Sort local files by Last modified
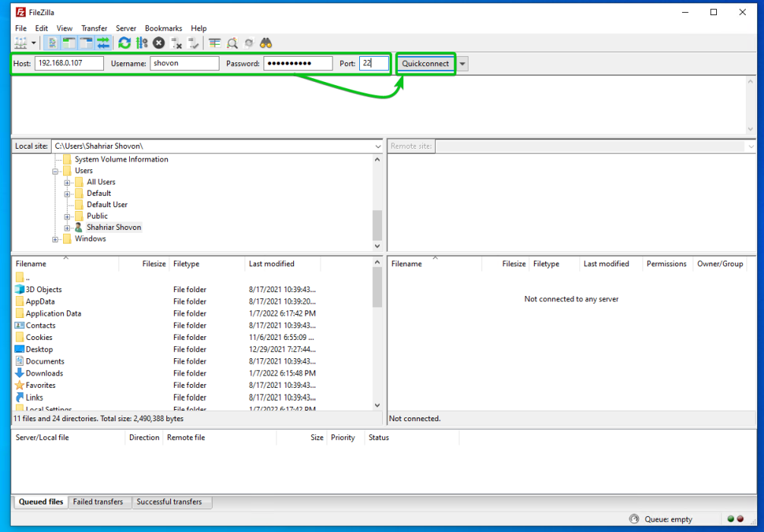764x532 pixels. (x=271, y=264)
